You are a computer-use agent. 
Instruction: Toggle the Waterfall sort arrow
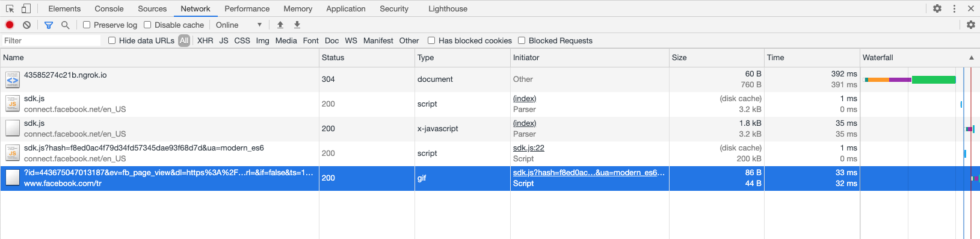point(971,58)
